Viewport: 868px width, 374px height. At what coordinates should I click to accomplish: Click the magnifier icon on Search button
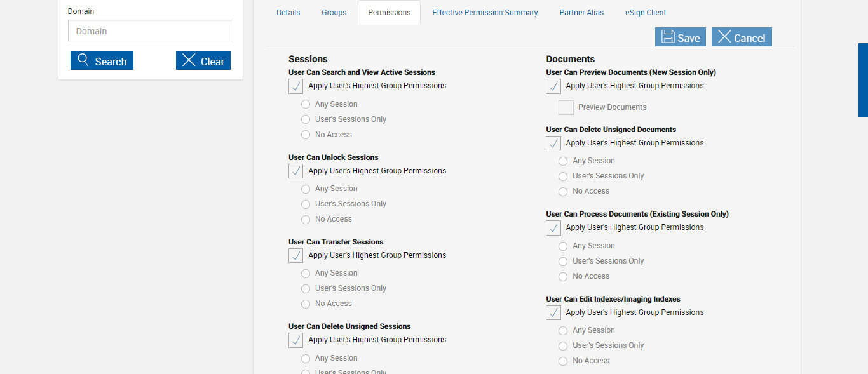pyautogui.click(x=83, y=60)
